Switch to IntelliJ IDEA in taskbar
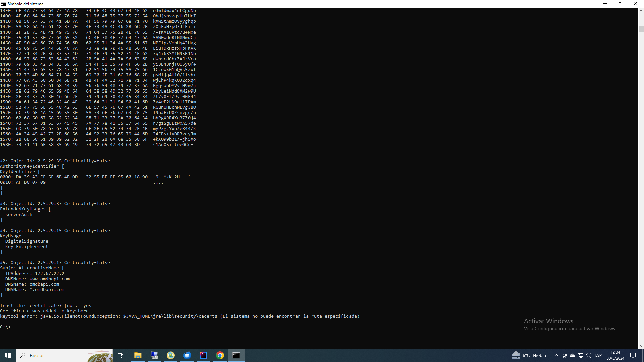 (x=203, y=355)
